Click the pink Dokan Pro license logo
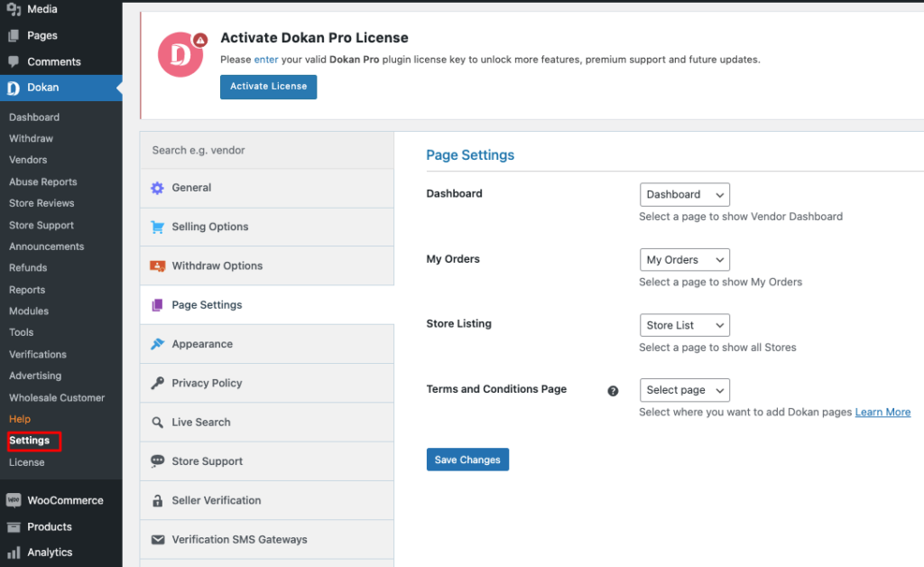 pos(180,55)
